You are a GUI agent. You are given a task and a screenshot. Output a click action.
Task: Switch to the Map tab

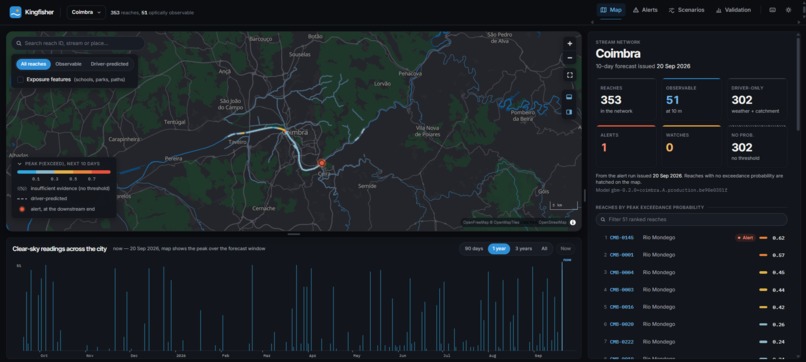click(x=611, y=10)
